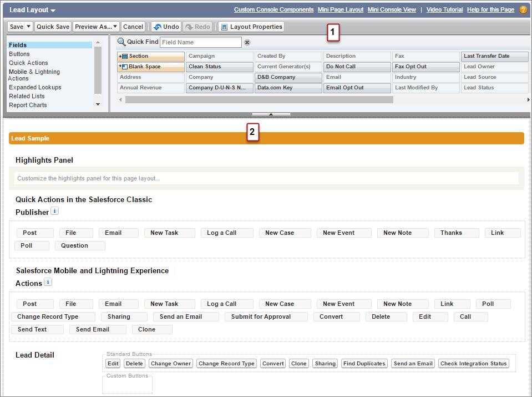
Task: Select Report Charts category
Action: click(28, 105)
